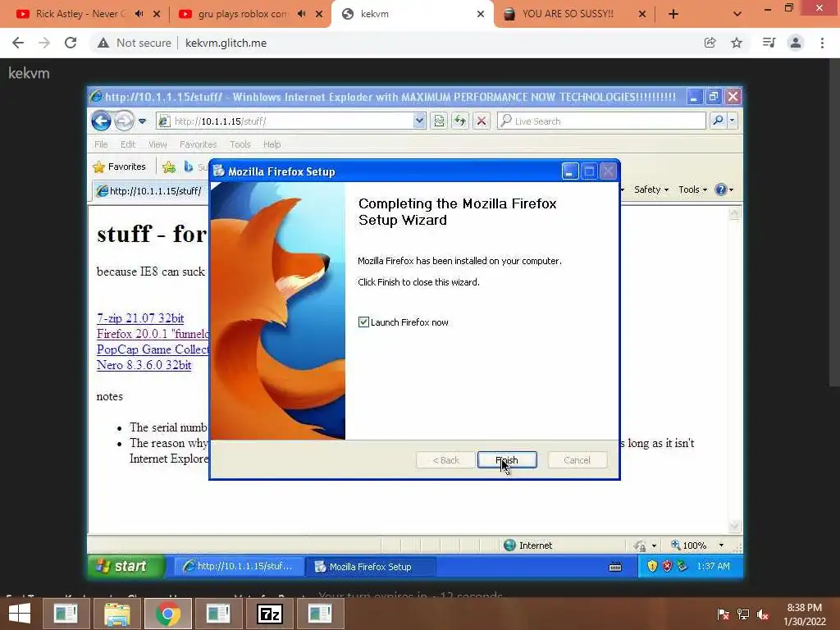This screenshot has height=630, width=840.
Task: Open the PopCap Game Collection link
Action: (153, 349)
